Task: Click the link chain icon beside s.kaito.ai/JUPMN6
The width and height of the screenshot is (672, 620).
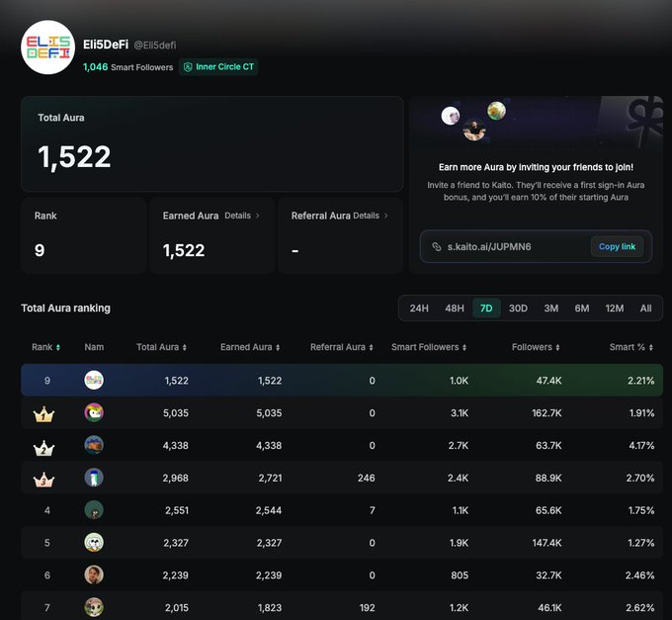Action: (x=436, y=246)
